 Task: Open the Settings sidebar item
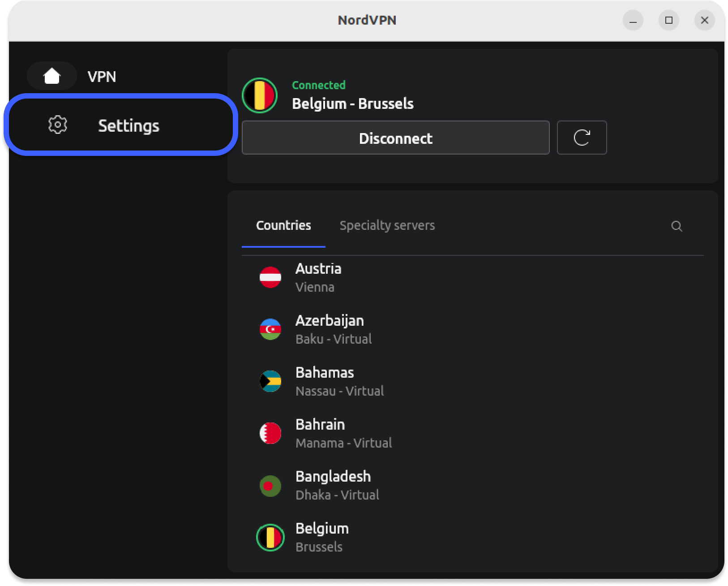click(x=128, y=125)
